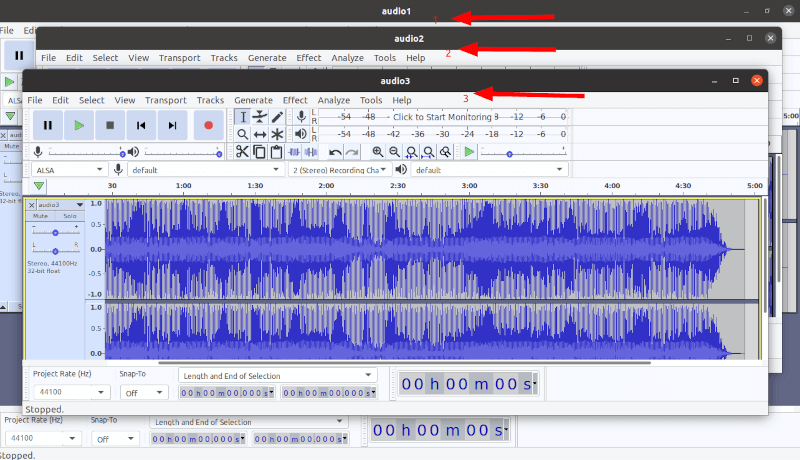Select the Envelope tool

point(260,117)
